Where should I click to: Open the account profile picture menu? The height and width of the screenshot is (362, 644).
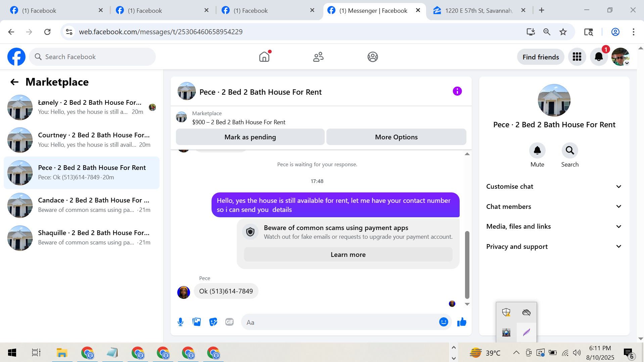point(620,57)
